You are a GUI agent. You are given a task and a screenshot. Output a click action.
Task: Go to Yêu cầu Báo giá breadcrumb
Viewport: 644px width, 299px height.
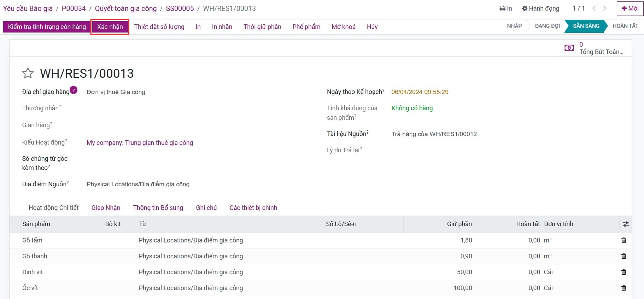point(28,8)
